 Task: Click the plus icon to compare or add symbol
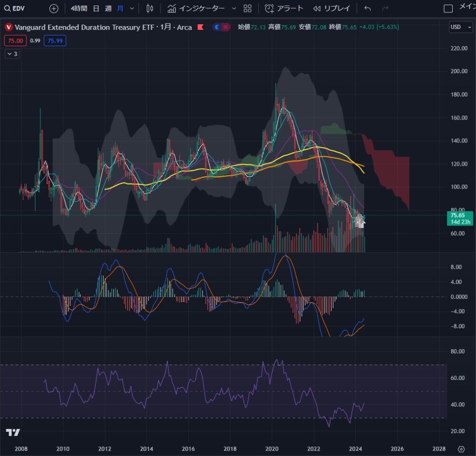(x=54, y=9)
